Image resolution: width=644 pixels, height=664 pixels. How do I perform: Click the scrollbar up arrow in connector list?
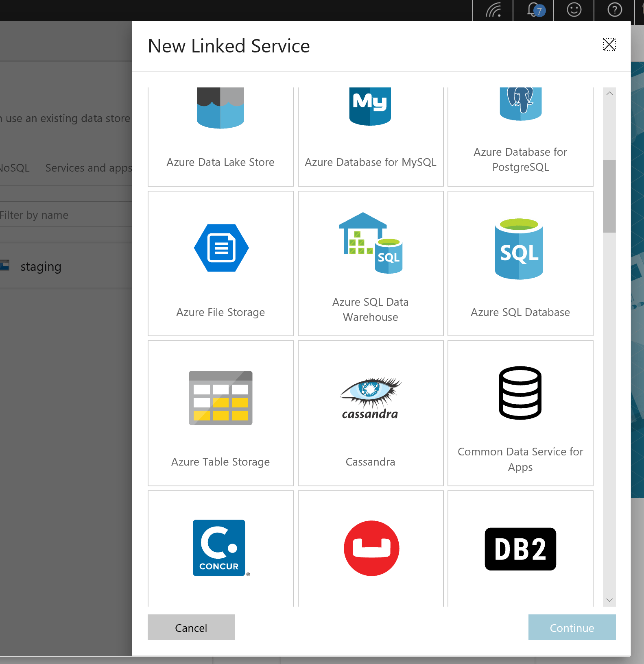(609, 94)
